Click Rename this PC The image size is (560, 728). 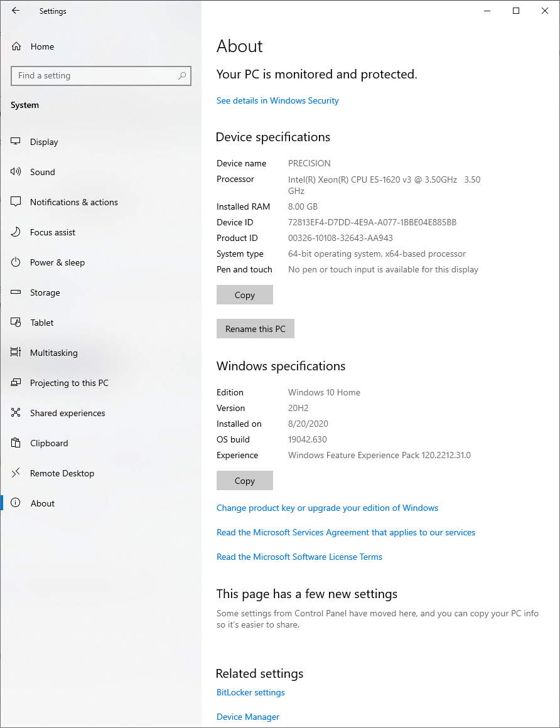pos(255,328)
